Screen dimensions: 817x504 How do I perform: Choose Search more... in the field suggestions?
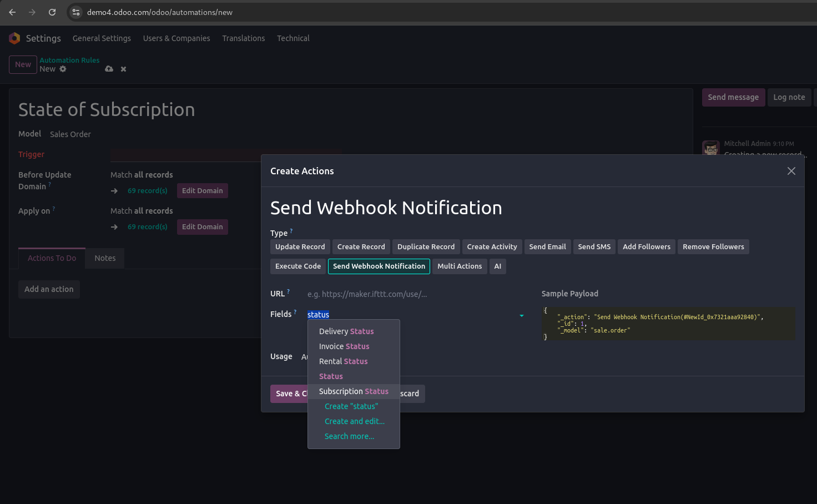click(349, 436)
